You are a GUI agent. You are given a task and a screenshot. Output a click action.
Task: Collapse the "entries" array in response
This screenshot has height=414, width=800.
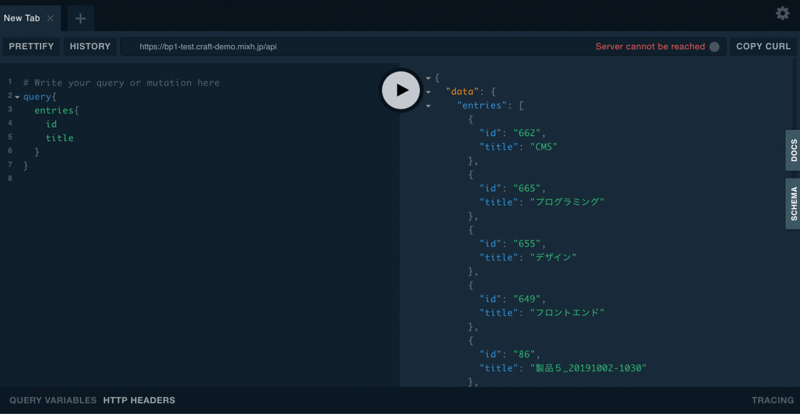coord(428,106)
